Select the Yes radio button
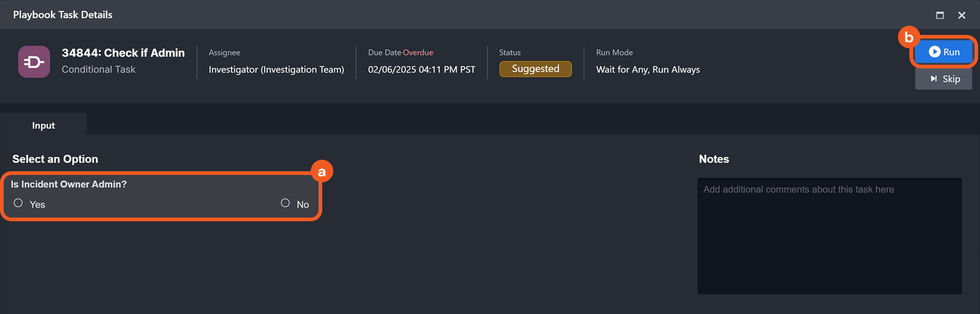The height and width of the screenshot is (314, 980). coord(18,203)
